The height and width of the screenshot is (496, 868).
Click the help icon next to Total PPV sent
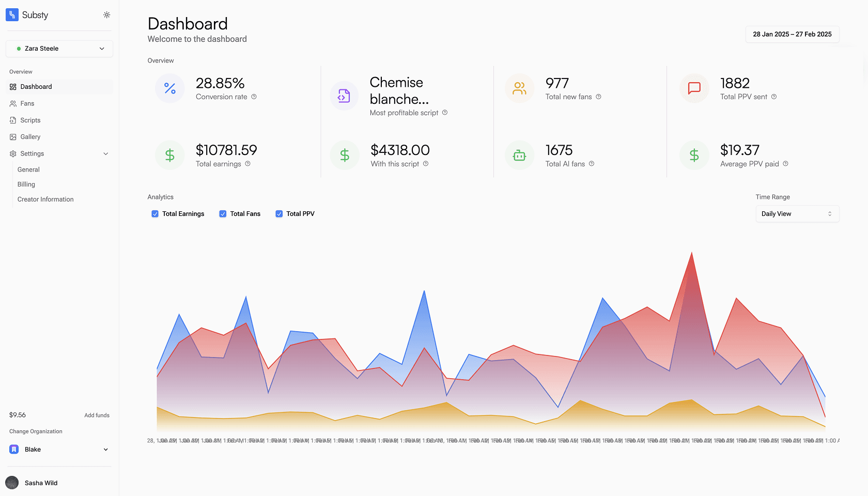pyautogui.click(x=774, y=97)
